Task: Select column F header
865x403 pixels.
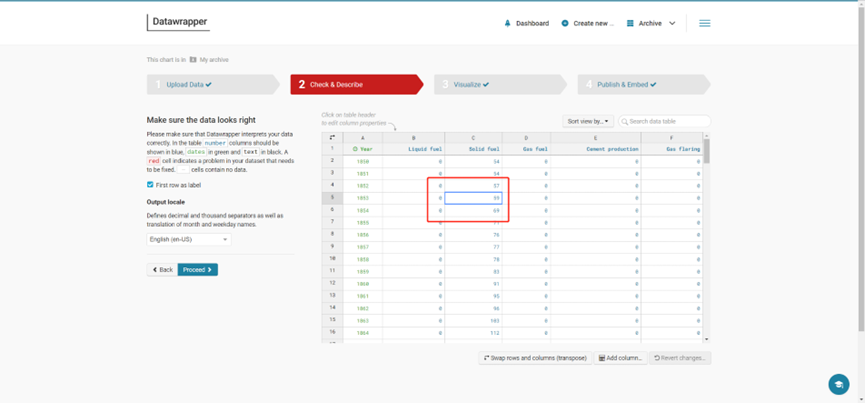Action: click(x=672, y=138)
